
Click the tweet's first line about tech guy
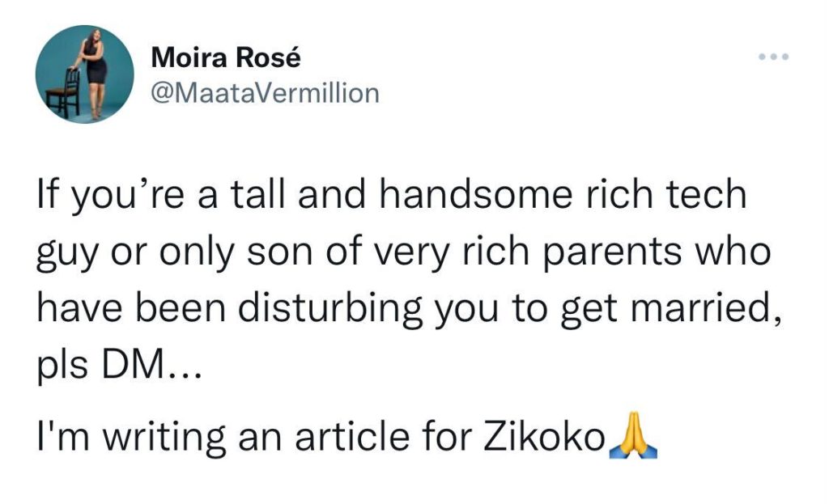coord(392,194)
